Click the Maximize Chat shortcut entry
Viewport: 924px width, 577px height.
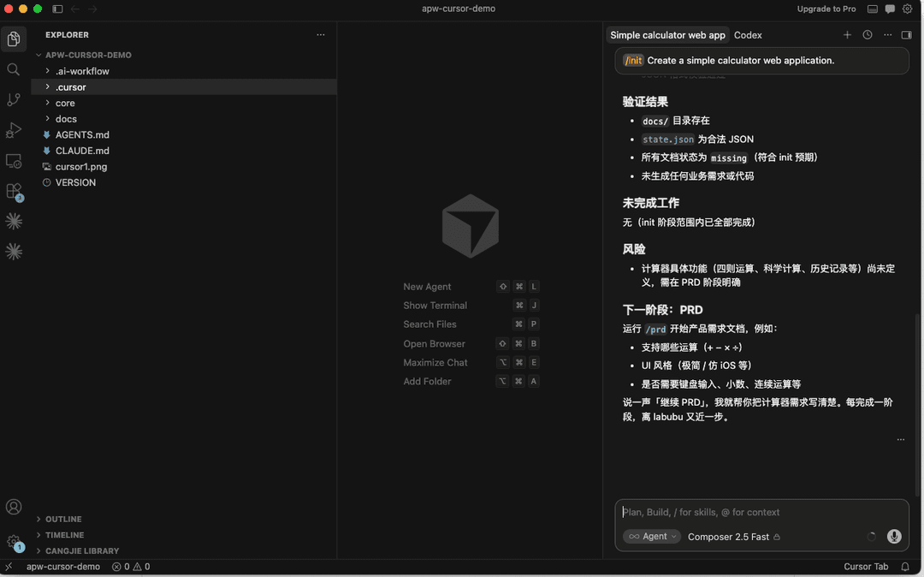point(471,362)
